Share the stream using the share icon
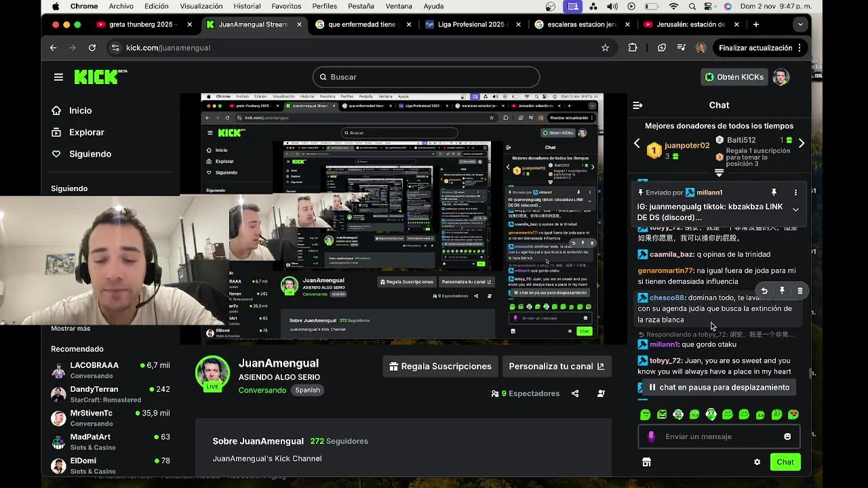The height and width of the screenshot is (488, 868). pyautogui.click(x=575, y=393)
